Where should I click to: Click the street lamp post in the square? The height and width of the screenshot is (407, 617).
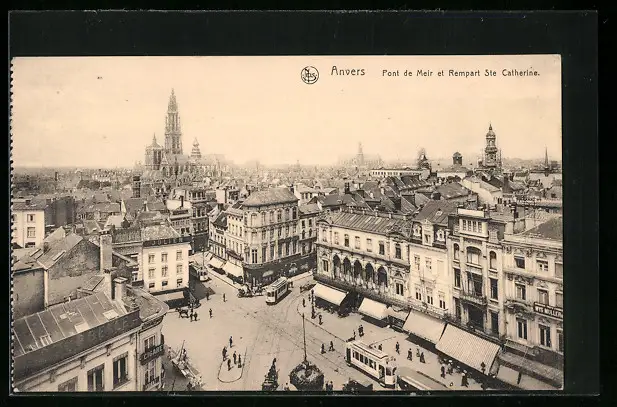304,335
